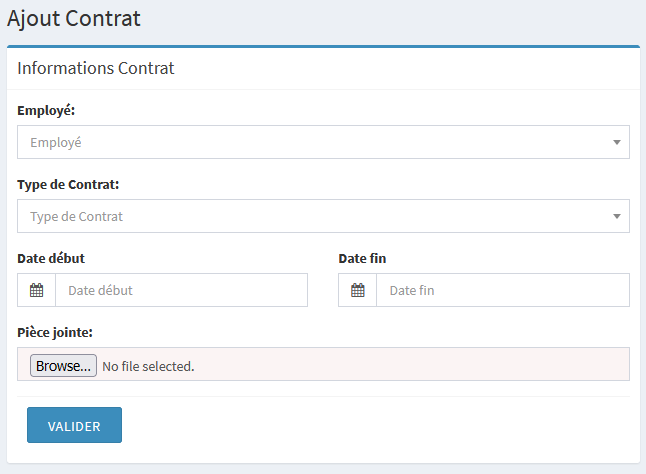Click the Informations Contrat panel header
Viewport: 646px width, 474px height.
[x=96, y=69]
